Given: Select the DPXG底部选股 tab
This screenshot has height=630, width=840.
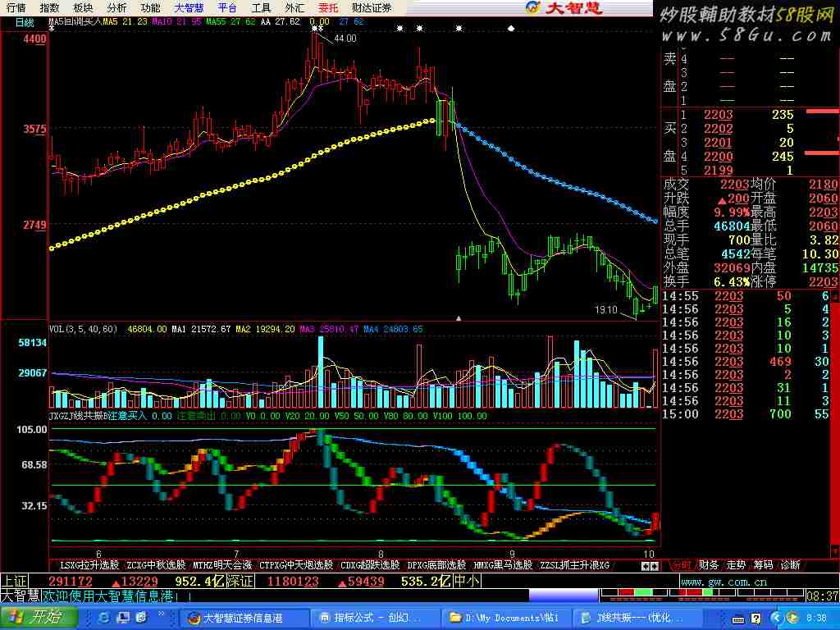Looking at the screenshot, I should [x=436, y=564].
